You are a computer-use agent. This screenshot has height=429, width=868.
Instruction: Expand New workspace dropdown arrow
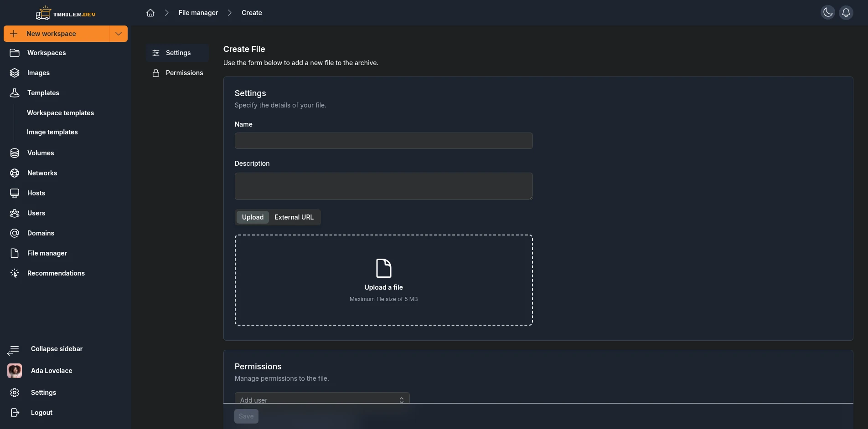(x=119, y=34)
